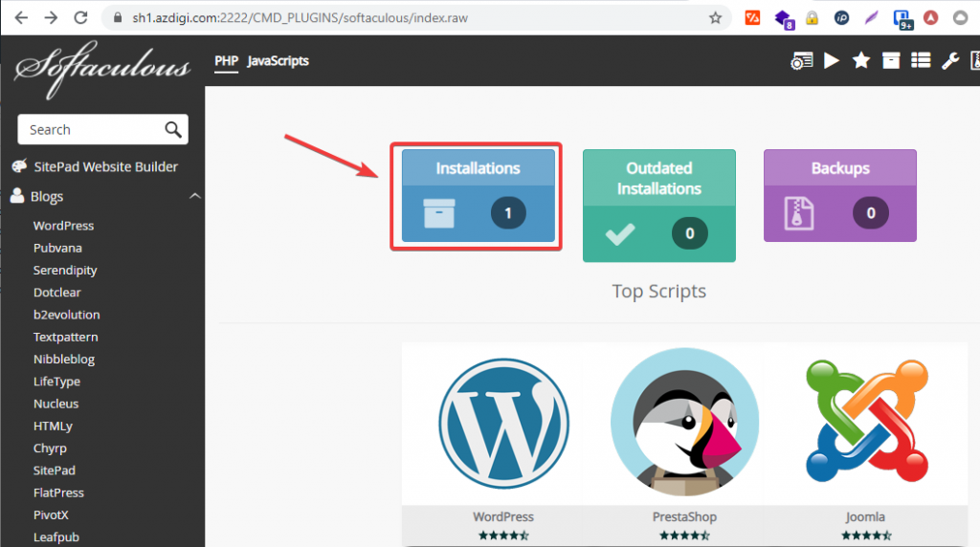
Task: Select Textpattern in the sidebar
Action: point(66,338)
